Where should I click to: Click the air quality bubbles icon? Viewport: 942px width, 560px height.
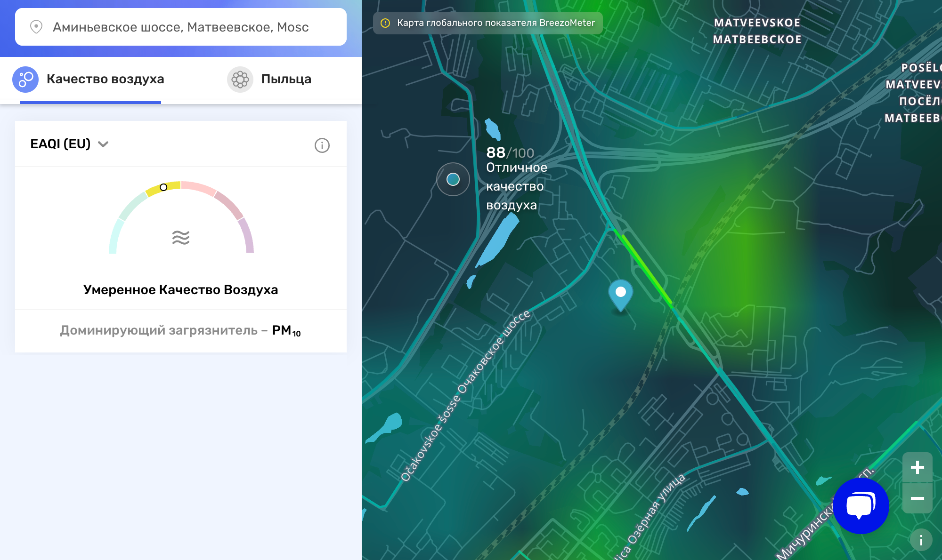(25, 80)
